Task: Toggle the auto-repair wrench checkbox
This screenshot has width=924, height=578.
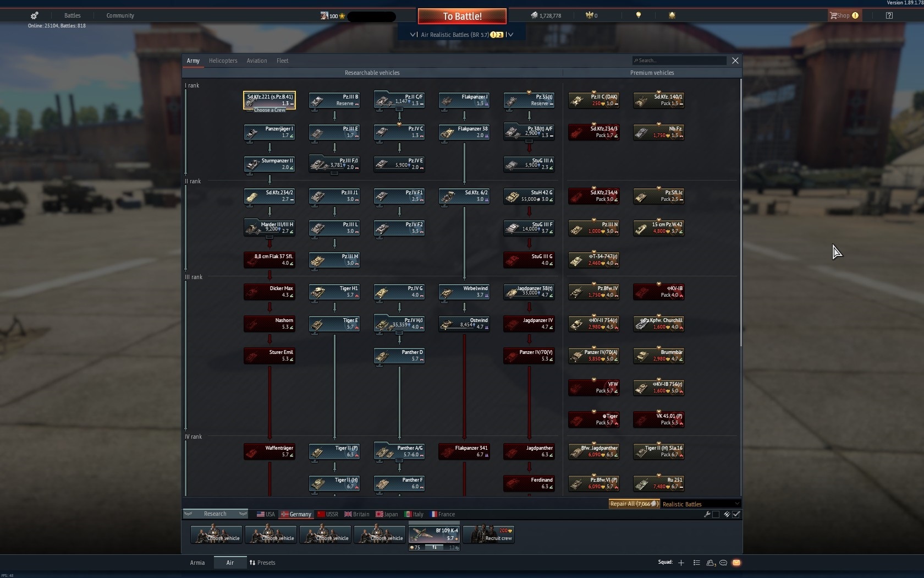Action: tap(716, 514)
